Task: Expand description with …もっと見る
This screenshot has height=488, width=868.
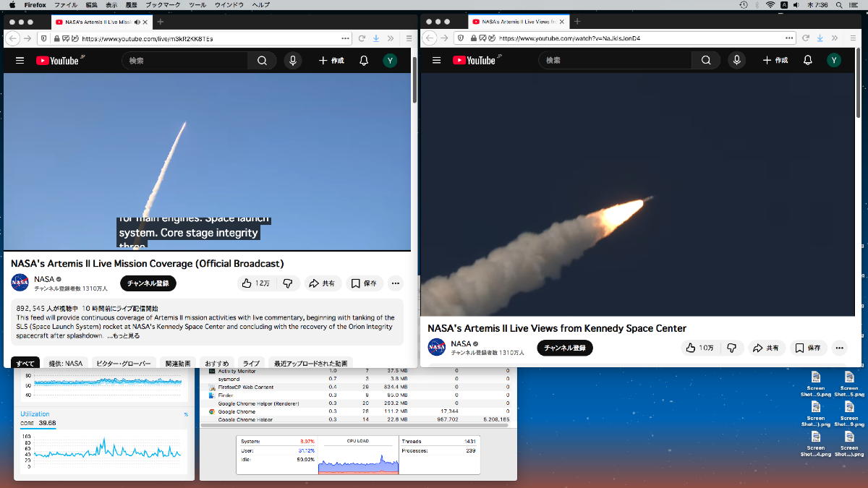Action: click(x=124, y=335)
